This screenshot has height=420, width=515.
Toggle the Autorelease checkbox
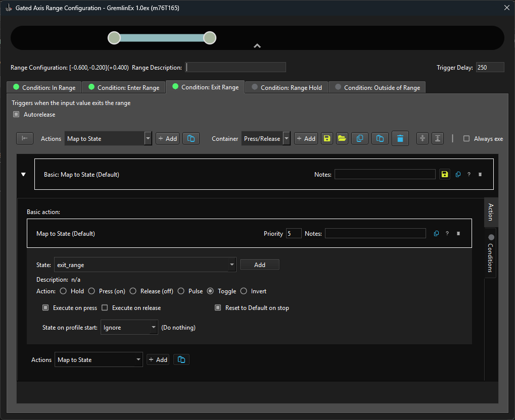click(16, 115)
